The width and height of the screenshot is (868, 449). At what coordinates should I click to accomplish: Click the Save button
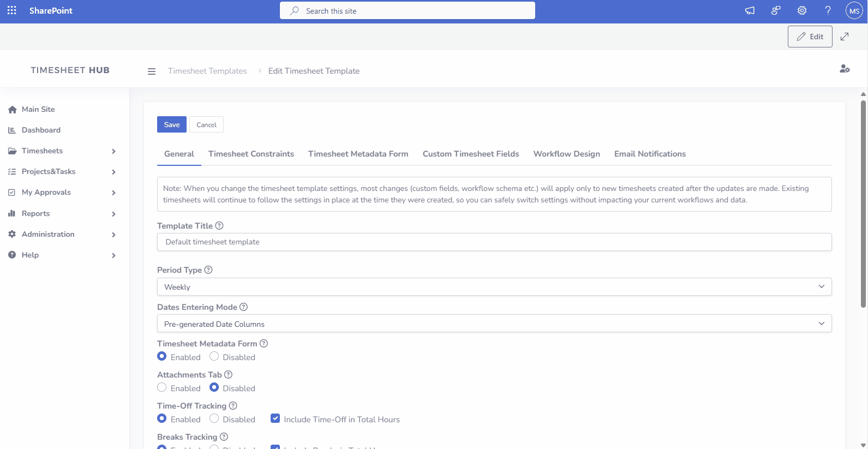click(171, 124)
